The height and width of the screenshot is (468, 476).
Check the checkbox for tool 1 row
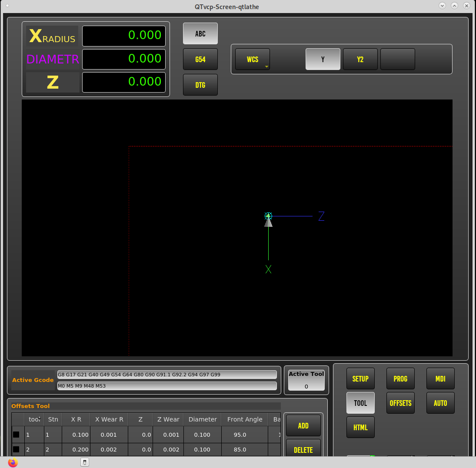(16, 435)
